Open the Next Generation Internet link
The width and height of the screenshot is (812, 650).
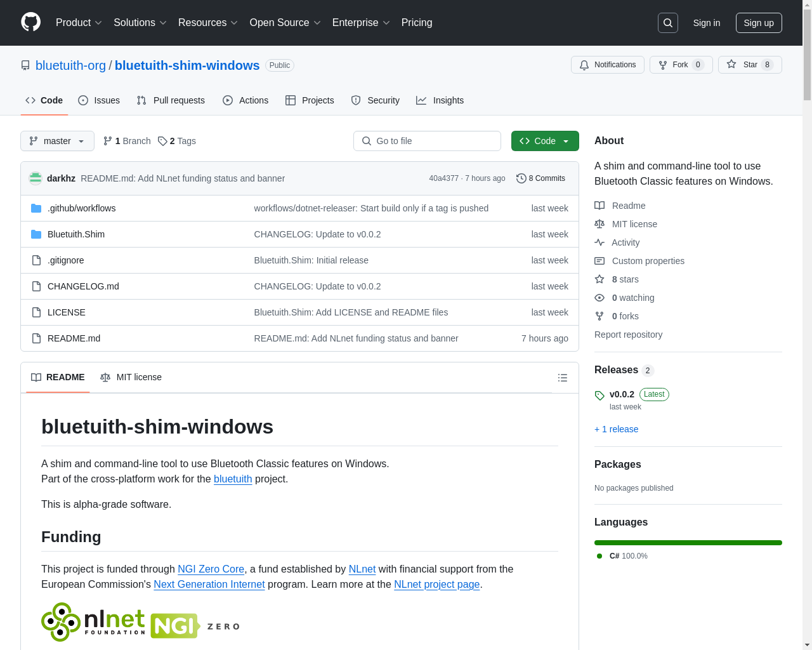click(209, 584)
